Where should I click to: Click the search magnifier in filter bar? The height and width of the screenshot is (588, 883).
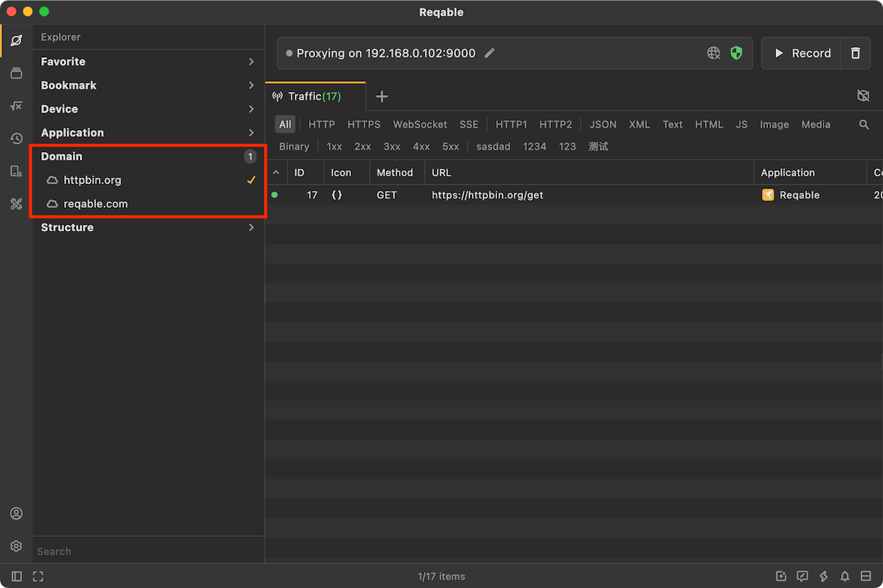coord(864,124)
